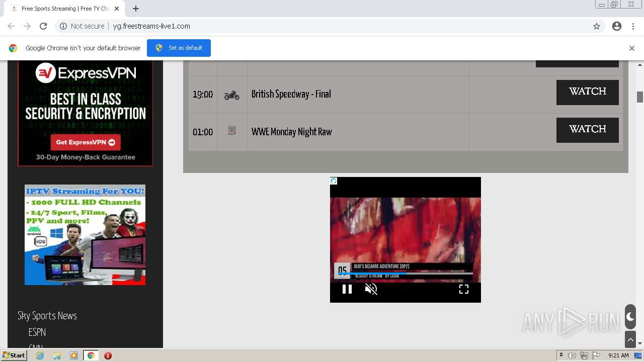Open the IPTV Streaming For YOU ad
This screenshot has width=644, height=362.
(x=85, y=235)
